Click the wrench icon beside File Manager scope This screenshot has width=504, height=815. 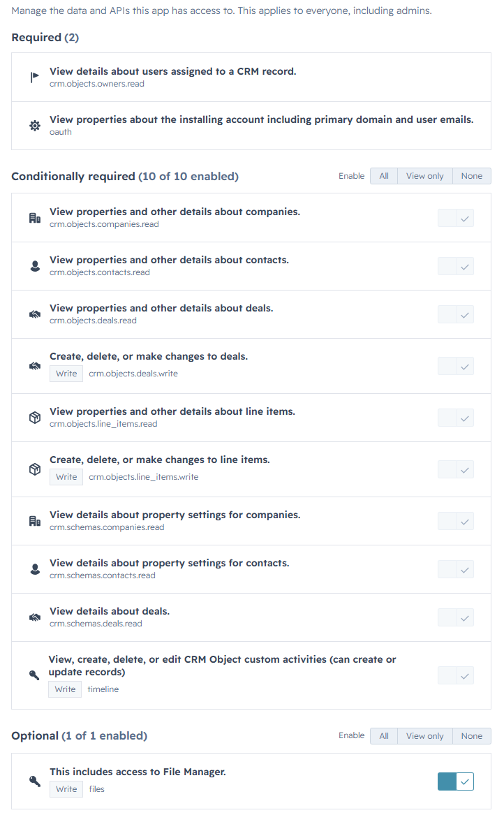click(x=35, y=781)
